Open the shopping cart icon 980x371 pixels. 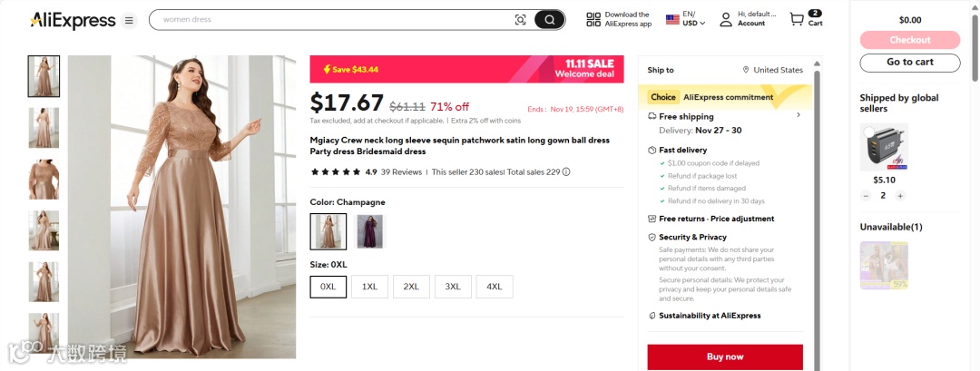point(797,19)
